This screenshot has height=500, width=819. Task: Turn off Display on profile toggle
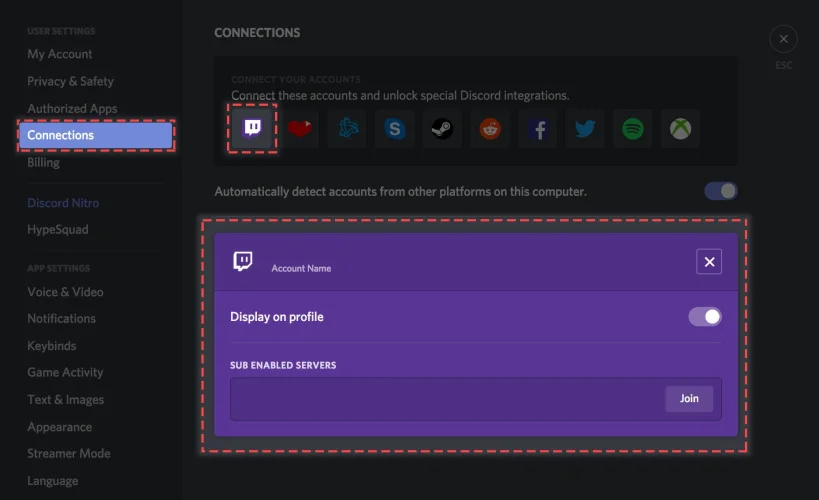[x=704, y=317]
